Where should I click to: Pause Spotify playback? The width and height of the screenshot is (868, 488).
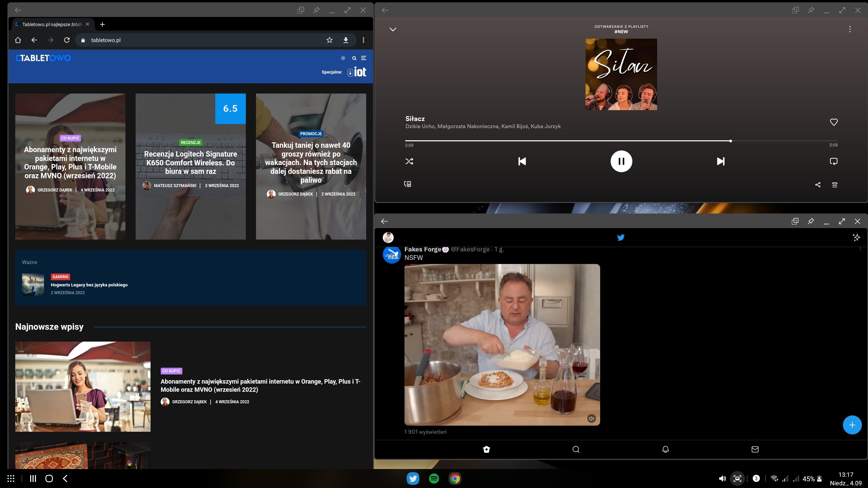point(621,161)
